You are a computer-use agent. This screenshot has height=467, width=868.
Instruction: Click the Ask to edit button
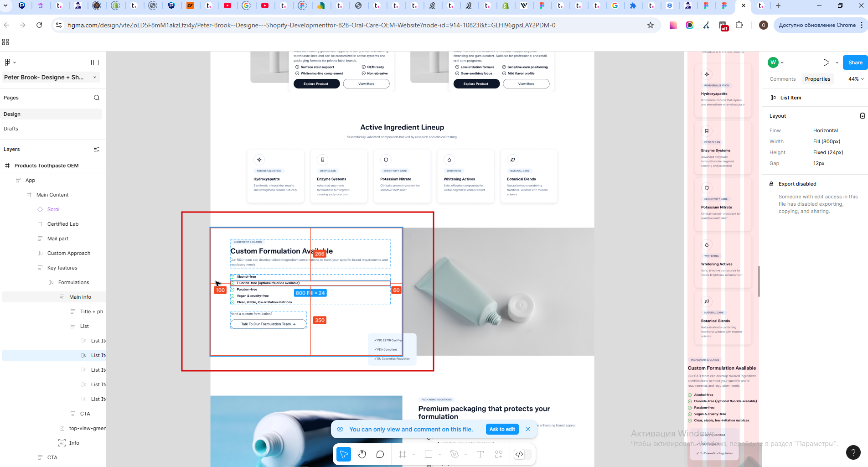coord(502,429)
